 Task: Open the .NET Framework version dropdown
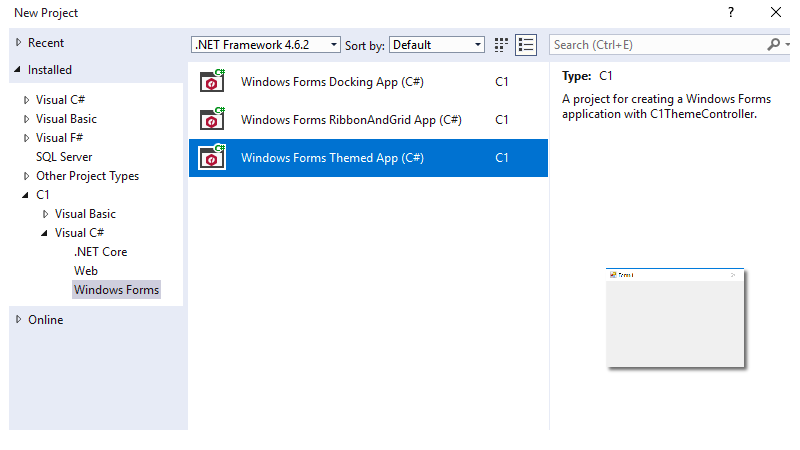pos(266,45)
